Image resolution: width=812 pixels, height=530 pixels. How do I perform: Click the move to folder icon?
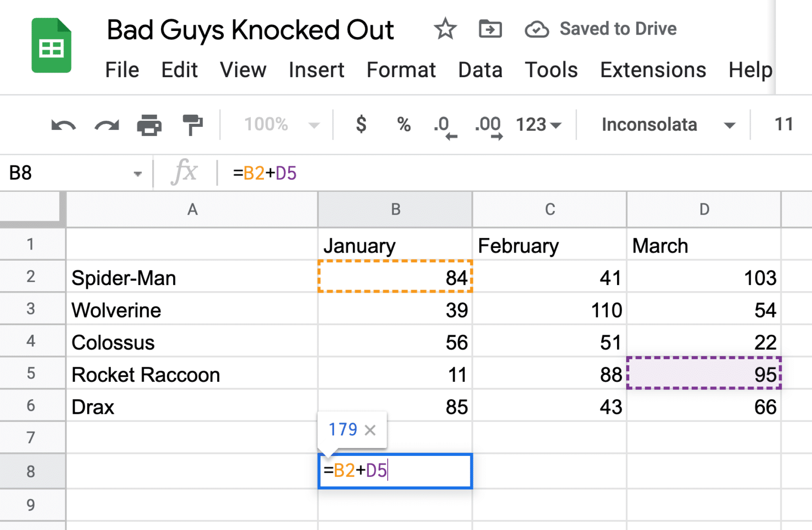[490, 29]
